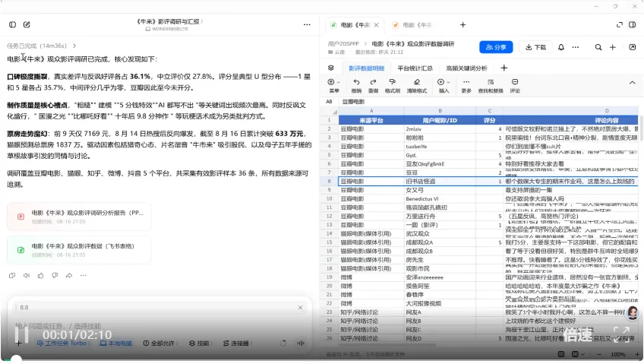The image size is (644, 364).
Task: Open the 菜单 toolbar dropdown
Action: click(334, 86)
